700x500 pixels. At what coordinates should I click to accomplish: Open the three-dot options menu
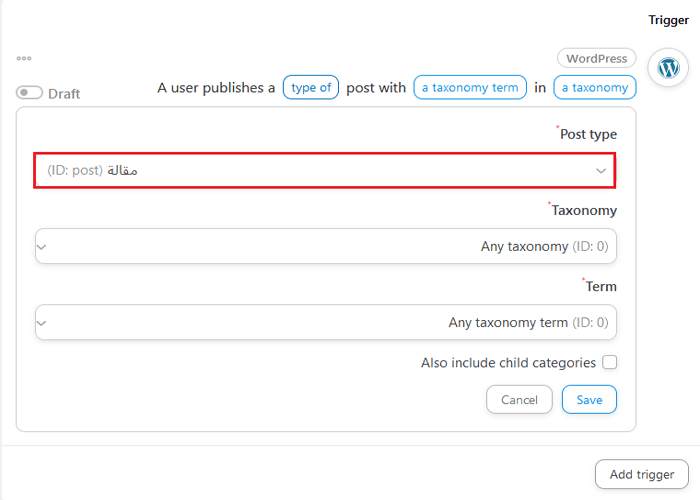(24, 58)
